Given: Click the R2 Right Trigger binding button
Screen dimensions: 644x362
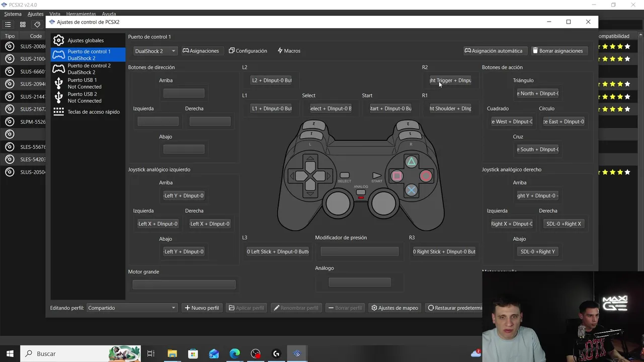Looking at the screenshot, I should click(450, 80).
